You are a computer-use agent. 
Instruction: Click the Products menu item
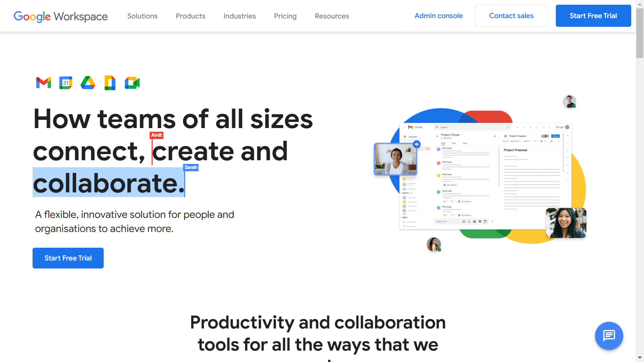coord(191,16)
